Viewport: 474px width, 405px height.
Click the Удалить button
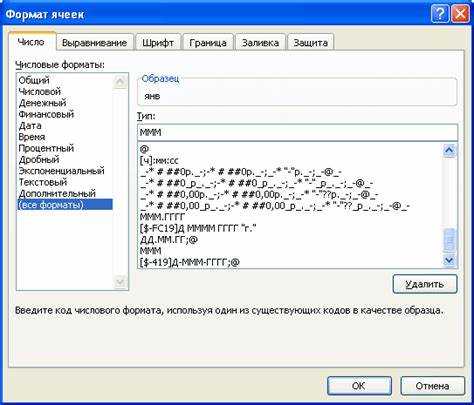pyautogui.click(x=425, y=284)
